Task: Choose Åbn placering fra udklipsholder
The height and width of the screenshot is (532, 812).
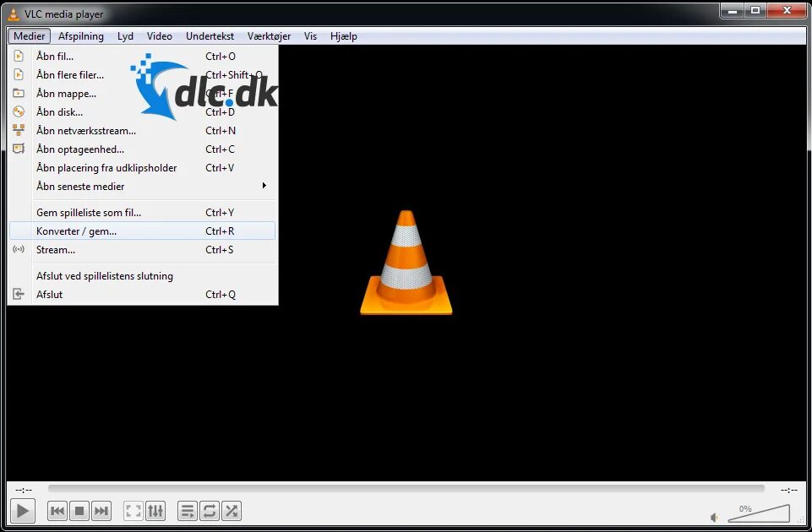Action: point(143,168)
